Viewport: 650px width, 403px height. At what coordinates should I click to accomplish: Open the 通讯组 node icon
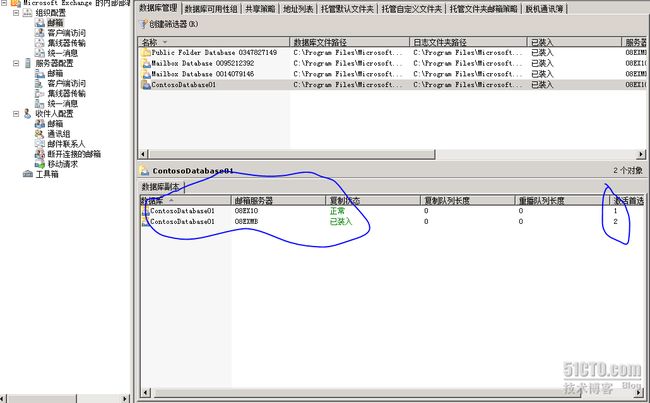click(39, 134)
